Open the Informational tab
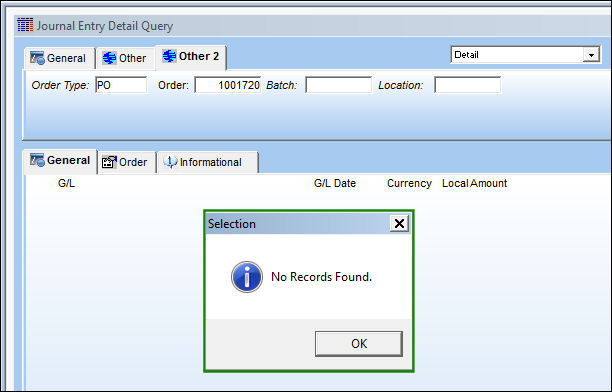Screen dimensions: 612x392 pos(208,162)
